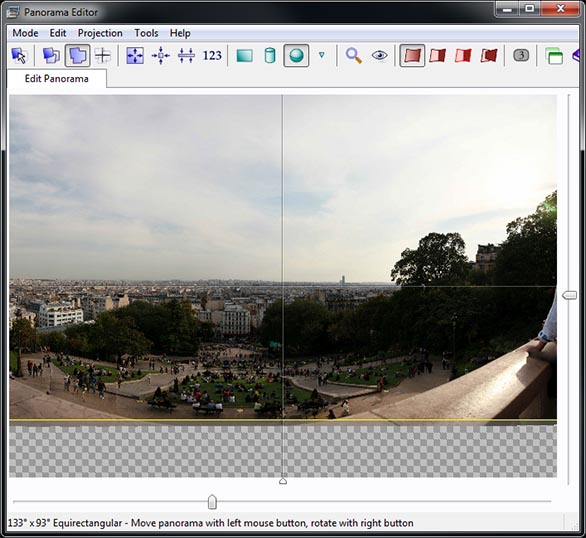Enable spherical projection toggle

[296, 56]
